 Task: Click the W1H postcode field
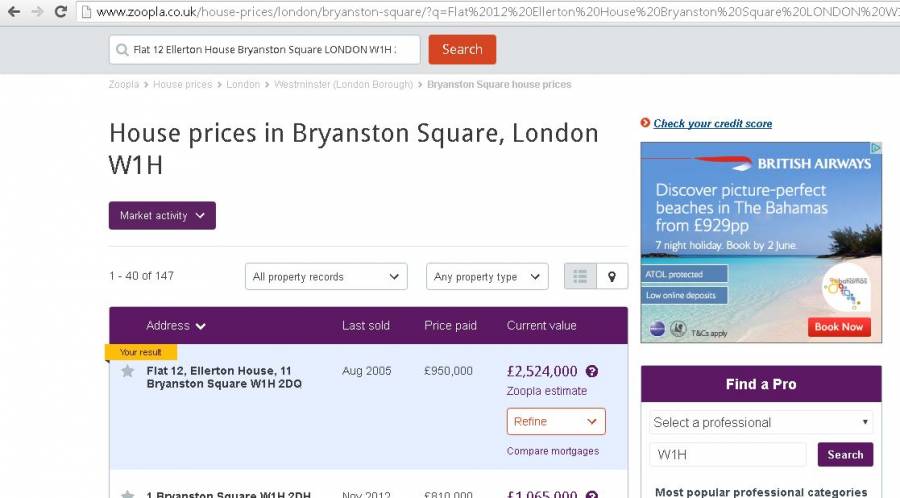coord(728,454)
